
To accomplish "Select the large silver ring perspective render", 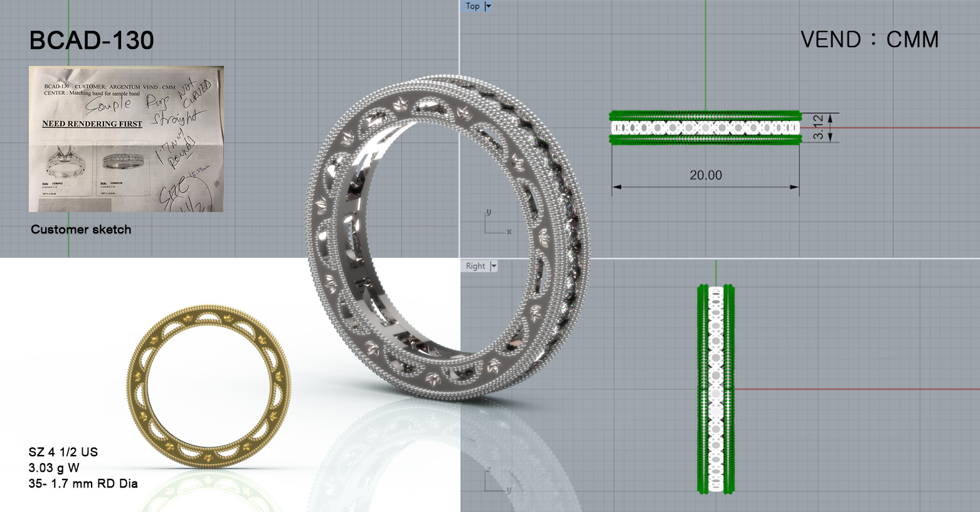I will [x=447, y=238].
